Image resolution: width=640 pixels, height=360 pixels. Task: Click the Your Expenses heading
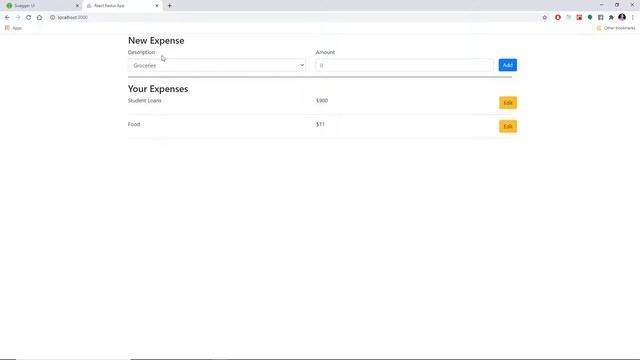[x=158, y=89]
